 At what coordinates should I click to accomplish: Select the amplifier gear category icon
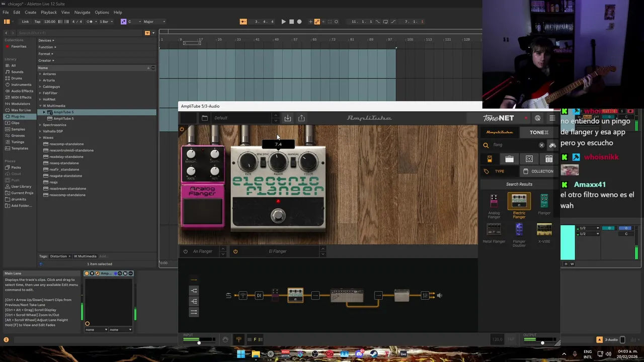tap(509, 159)
